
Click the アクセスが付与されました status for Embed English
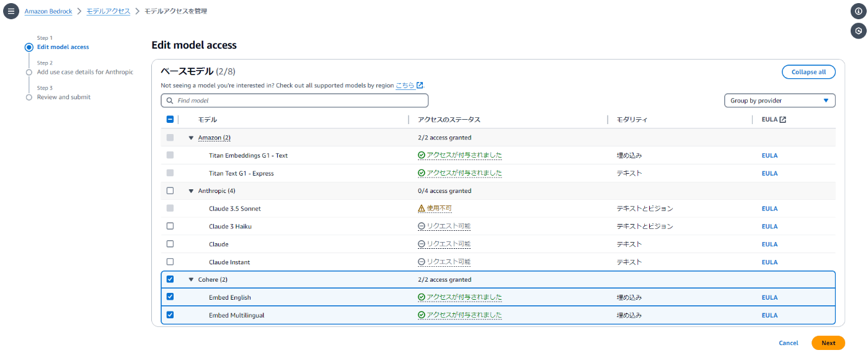click(464, 297)
